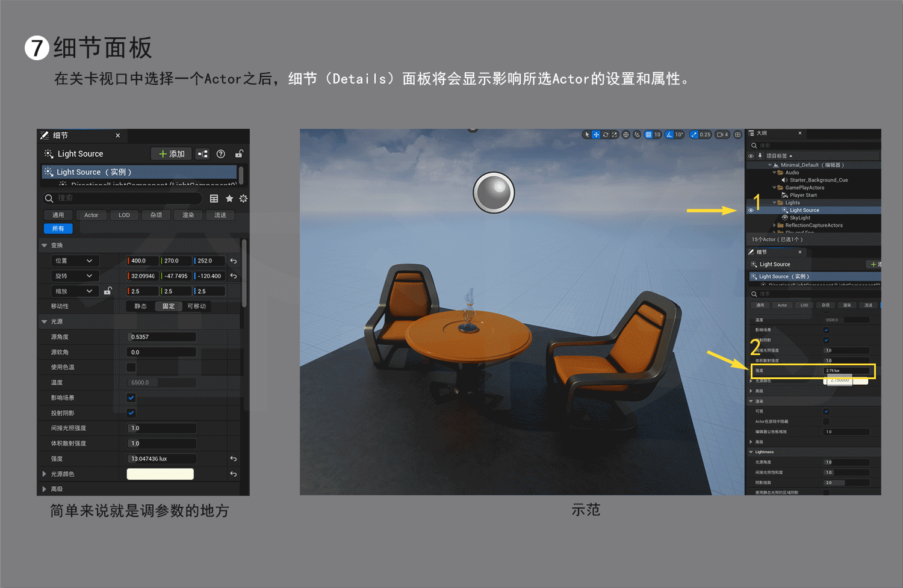Click the favorites star icon

click(229, 199)
